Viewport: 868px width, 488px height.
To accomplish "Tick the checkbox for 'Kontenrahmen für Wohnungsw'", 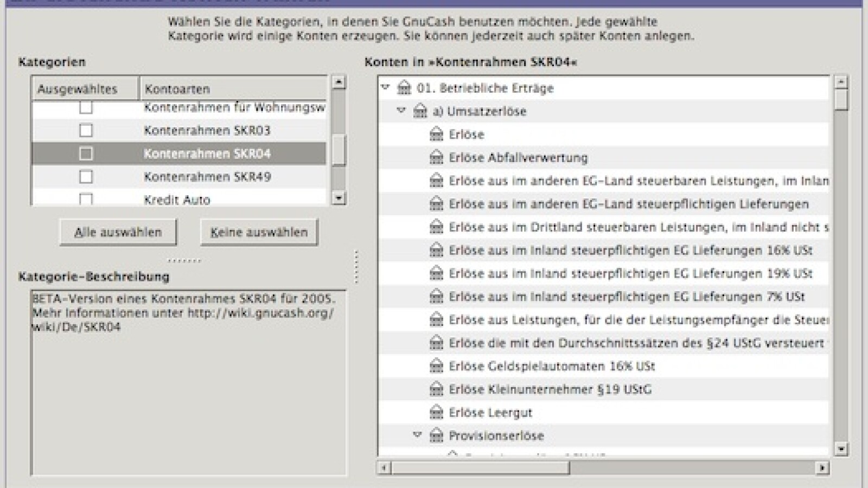I will coord(86,107).
